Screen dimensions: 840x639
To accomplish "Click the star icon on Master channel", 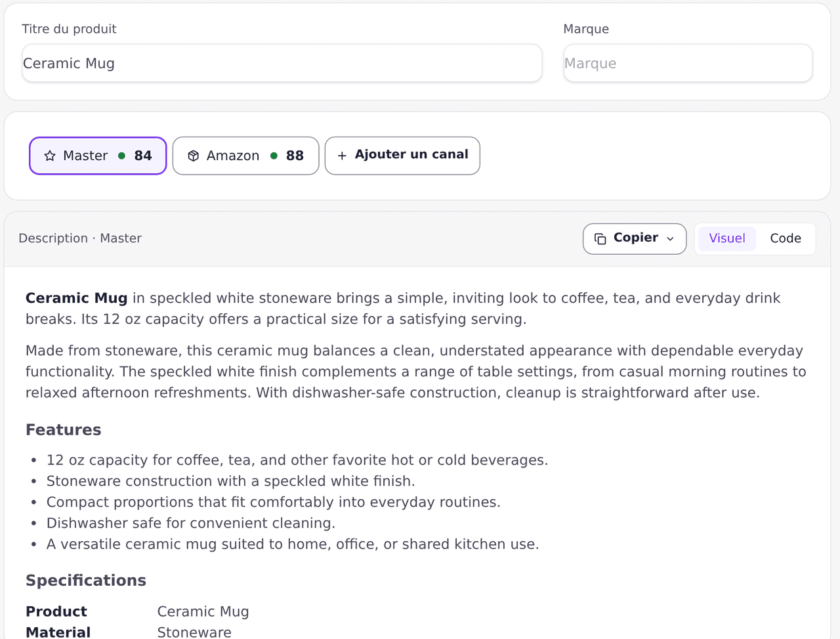I will click(x=50, y=156).
